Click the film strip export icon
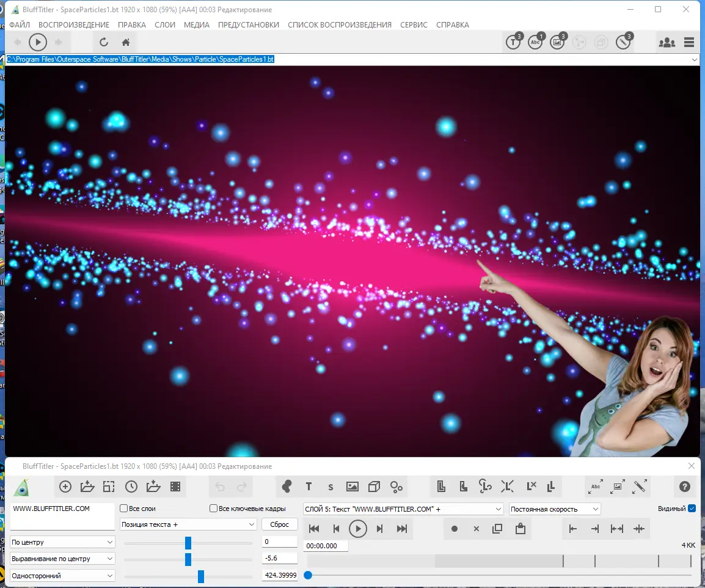The height and width of the screenshot is (588, 705). (x=175, y=487)
